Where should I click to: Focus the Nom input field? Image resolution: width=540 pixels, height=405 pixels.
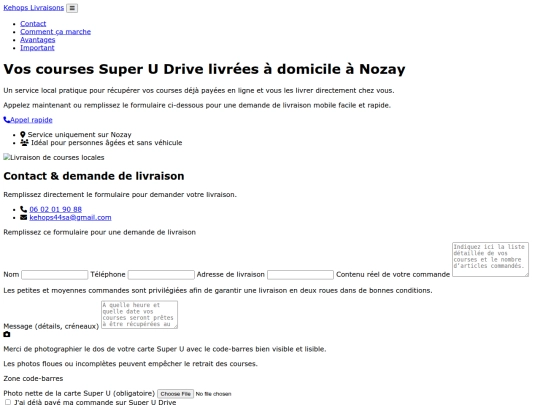(55, 275)
